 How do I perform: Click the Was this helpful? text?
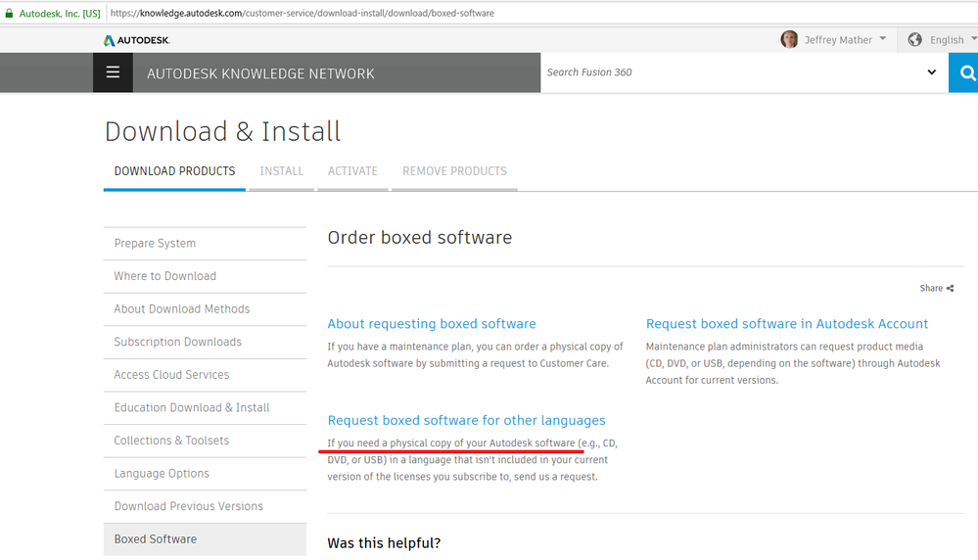pyautogui.click(x=384, y=543)
